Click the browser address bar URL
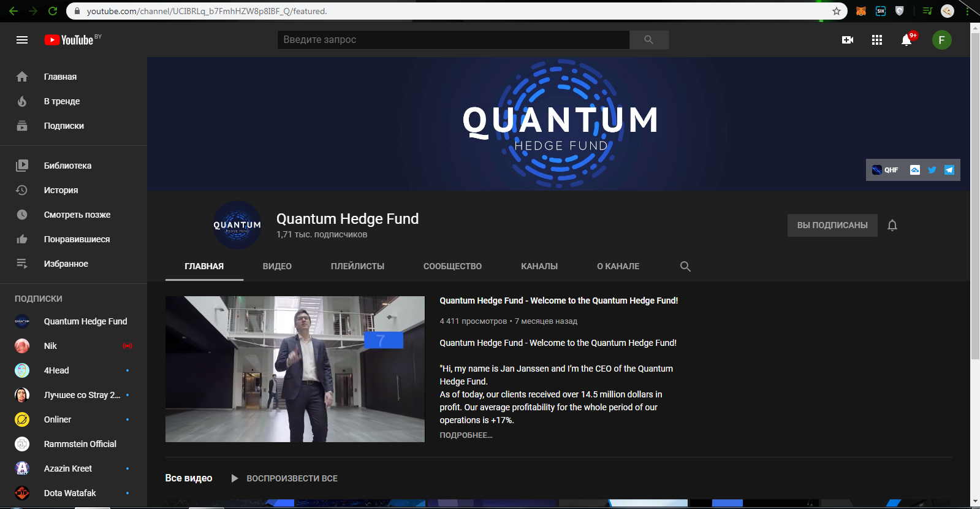 (207, 11)
